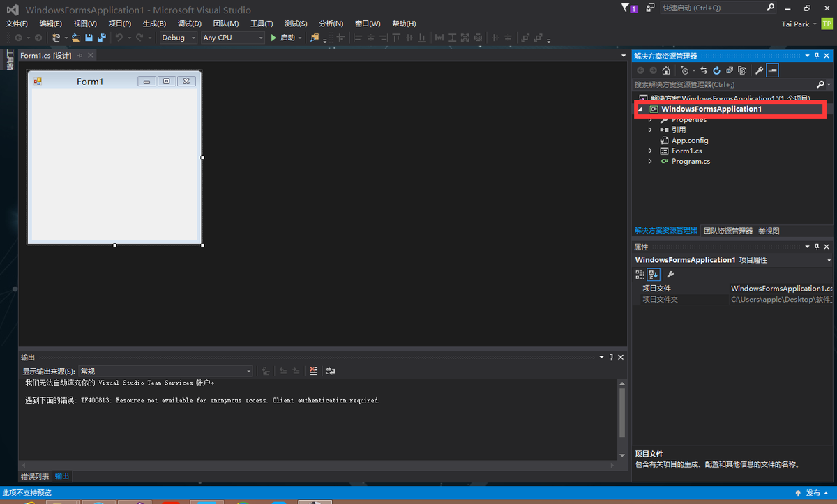Open the 生成(B) build menu
Viewport: 837px width, 504px height.
(154, 24)
